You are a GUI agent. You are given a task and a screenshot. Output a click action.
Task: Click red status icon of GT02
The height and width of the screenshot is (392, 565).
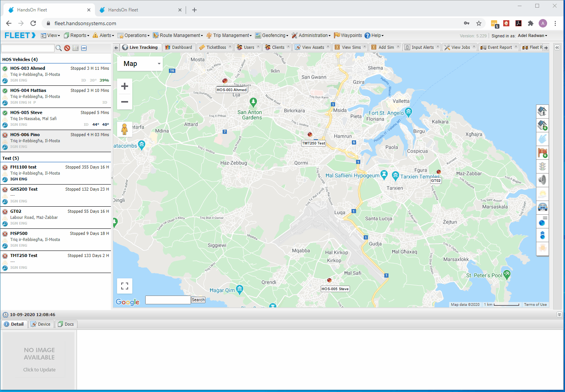coord(5,212)
